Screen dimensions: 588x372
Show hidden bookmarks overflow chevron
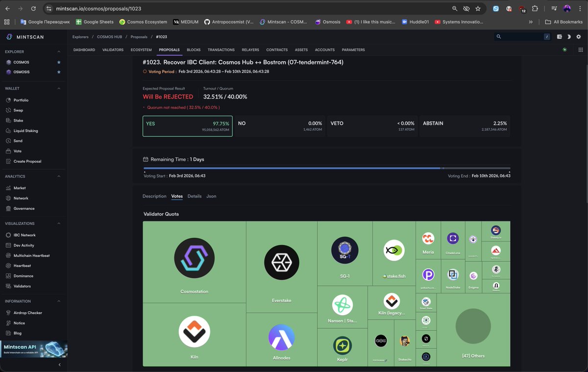tap(531, 22)
